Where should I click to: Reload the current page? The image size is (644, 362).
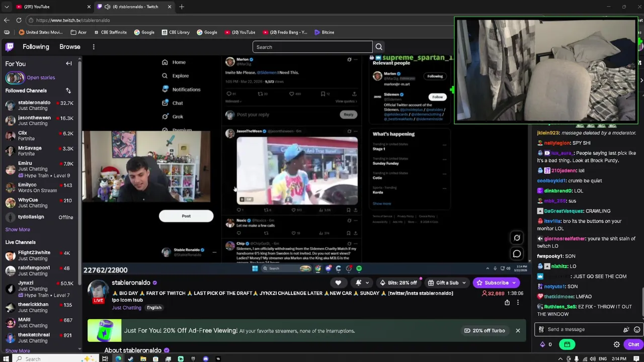[19, 20]
